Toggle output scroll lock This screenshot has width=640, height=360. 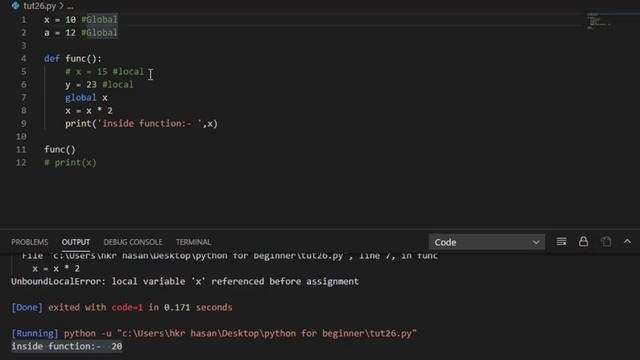(x=583, y=242)
